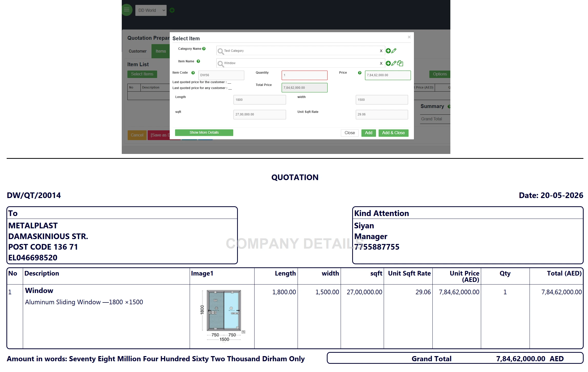Click Grand Total label in Summary panel
This screenshot has height=372, width=588.
[432, 119]
